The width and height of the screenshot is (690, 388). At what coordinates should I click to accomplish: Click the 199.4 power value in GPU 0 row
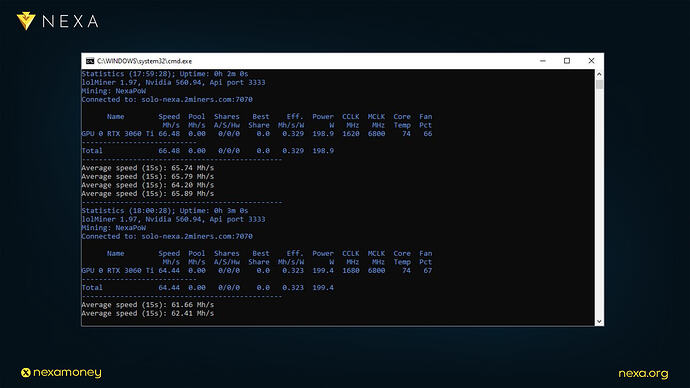tap(323, 271)
